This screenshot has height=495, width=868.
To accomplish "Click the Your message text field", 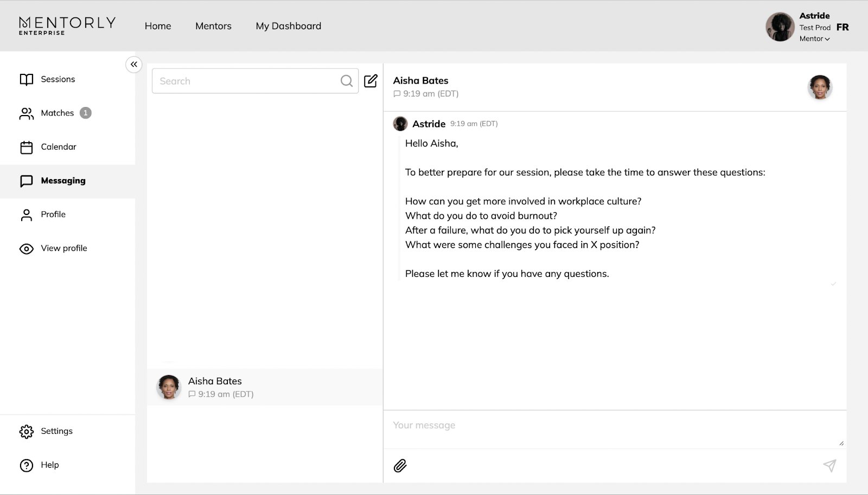I will pos(614,429).
